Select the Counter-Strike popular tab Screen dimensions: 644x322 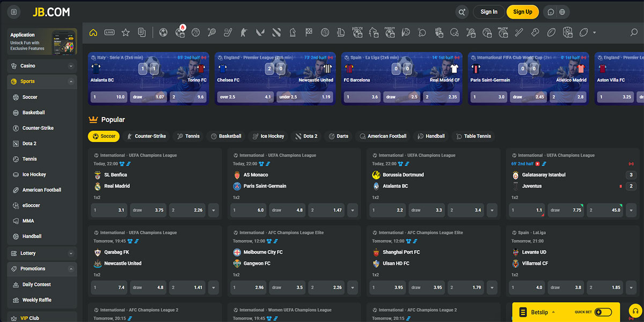(x=145, y=136)
